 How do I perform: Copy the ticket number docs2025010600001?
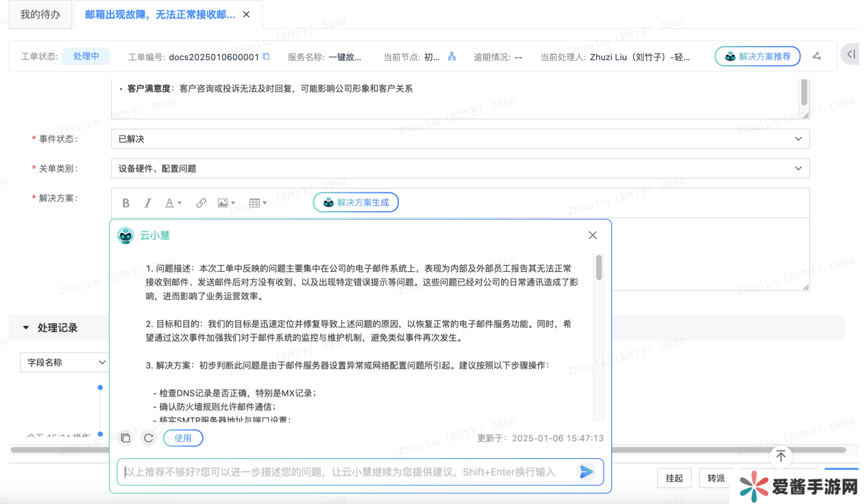(x=267, y=57)
